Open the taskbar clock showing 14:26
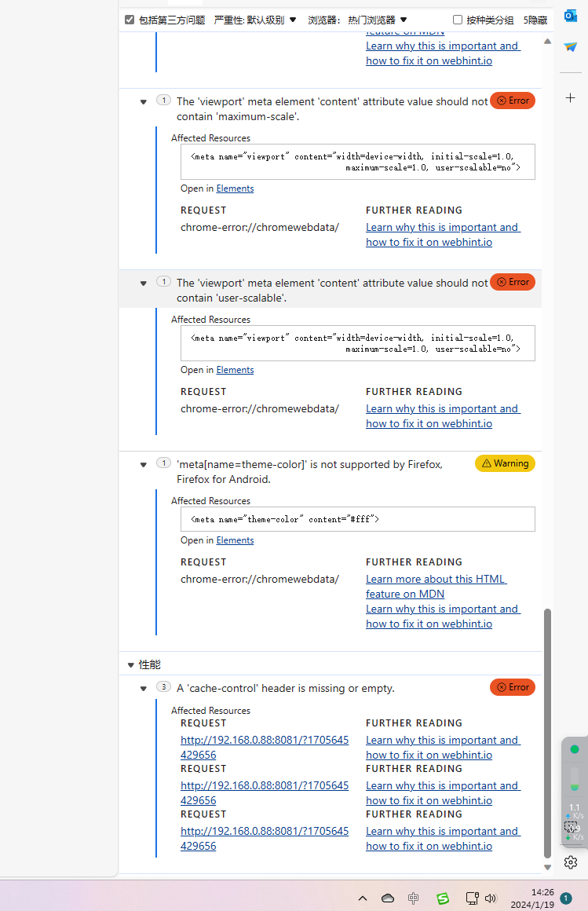This screenshot has width=588, height=911. click(x=542, y=898)
